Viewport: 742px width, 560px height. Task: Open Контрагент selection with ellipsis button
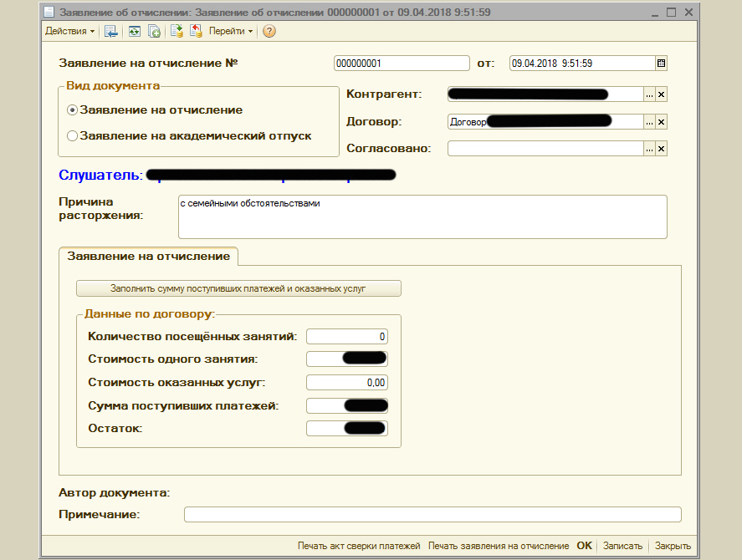pyautogui.click(x=648, y=94)
